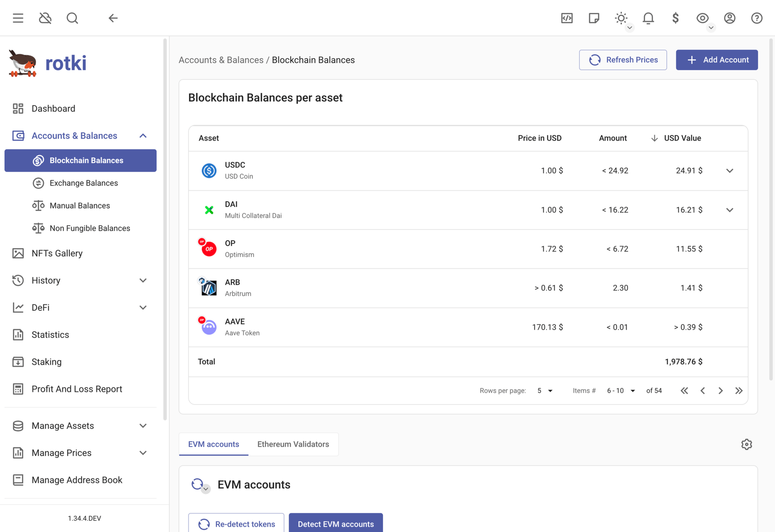Open Items range 6 - 10 dropdown
The width and height of the screenshot is (775, 532).
(x=621, y=391)
